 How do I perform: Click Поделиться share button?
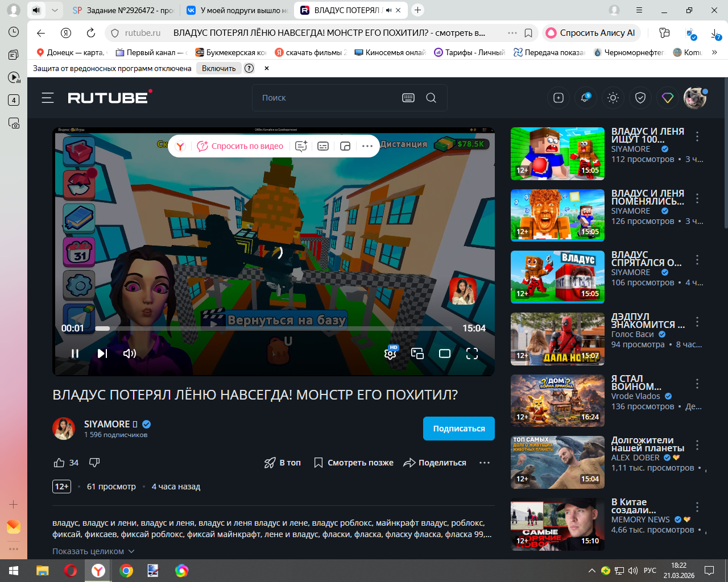435,463
